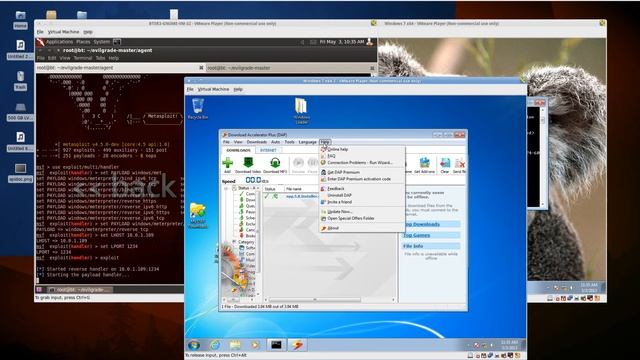Open the media player taskbar icon
640x360 pixels.
tap(255, 345)
